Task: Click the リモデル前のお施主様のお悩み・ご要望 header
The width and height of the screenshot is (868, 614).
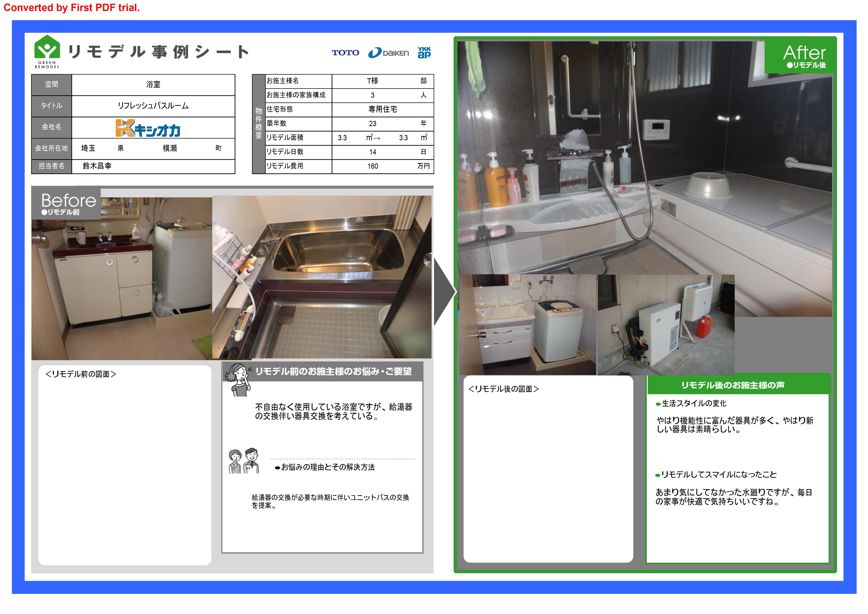Action: point(333,371)
